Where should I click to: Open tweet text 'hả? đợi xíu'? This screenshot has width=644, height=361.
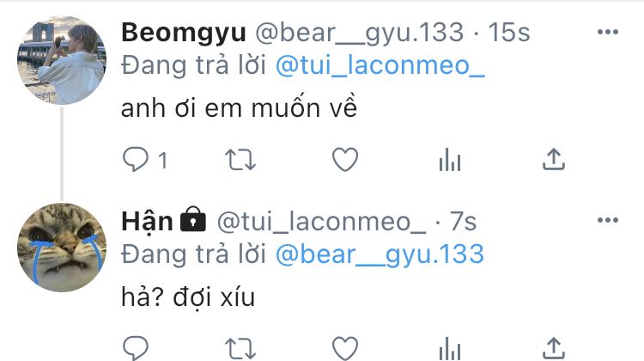(x=188, y=297)
